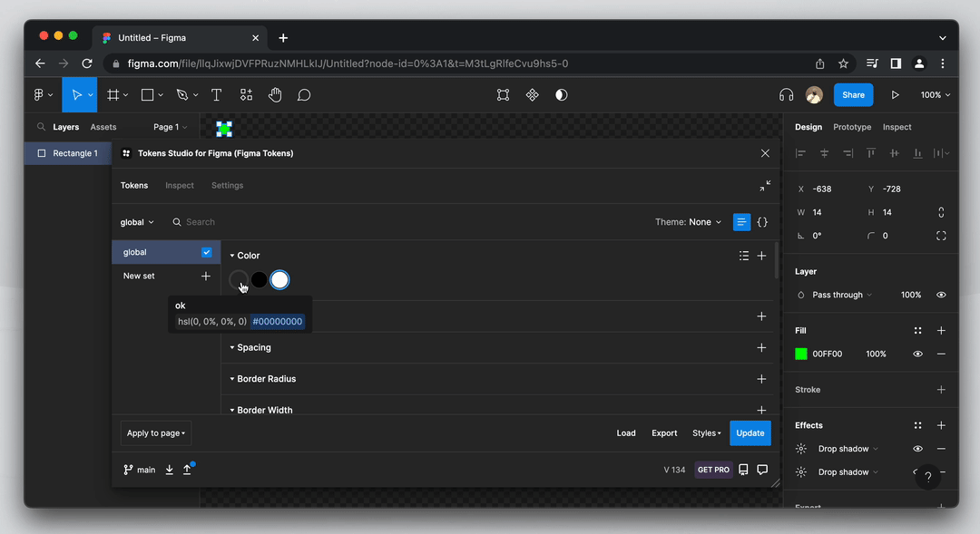Click the Update button in the plugin
Viewport: 980px width, 534px height.
750,432
